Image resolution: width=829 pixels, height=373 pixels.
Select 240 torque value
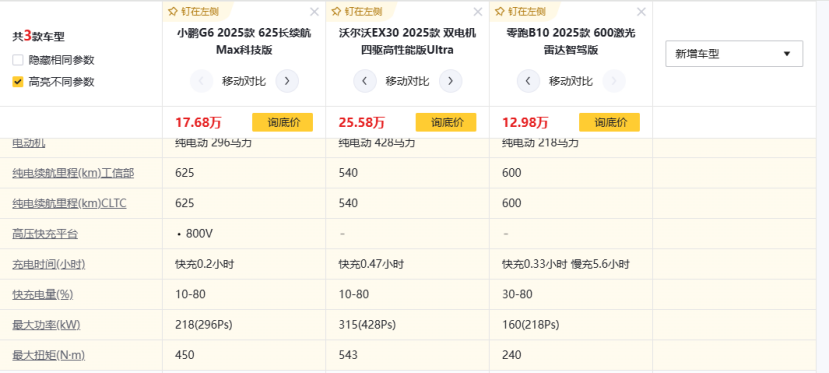[x=512, y=355]
